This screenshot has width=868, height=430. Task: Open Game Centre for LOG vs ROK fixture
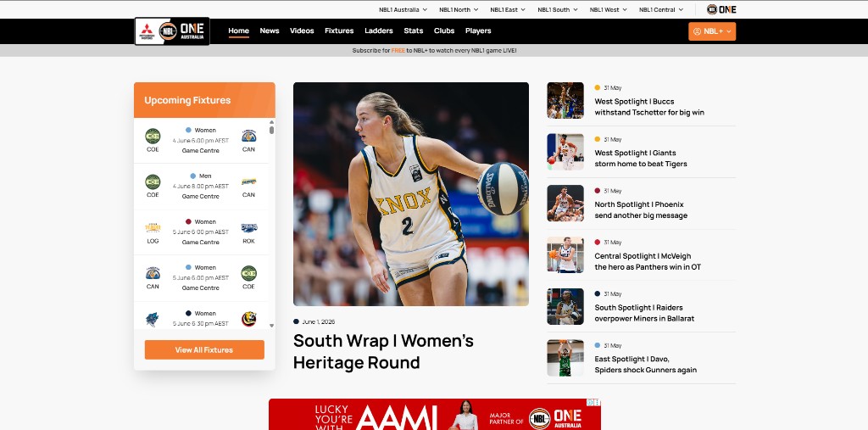[x=200, y=243]
